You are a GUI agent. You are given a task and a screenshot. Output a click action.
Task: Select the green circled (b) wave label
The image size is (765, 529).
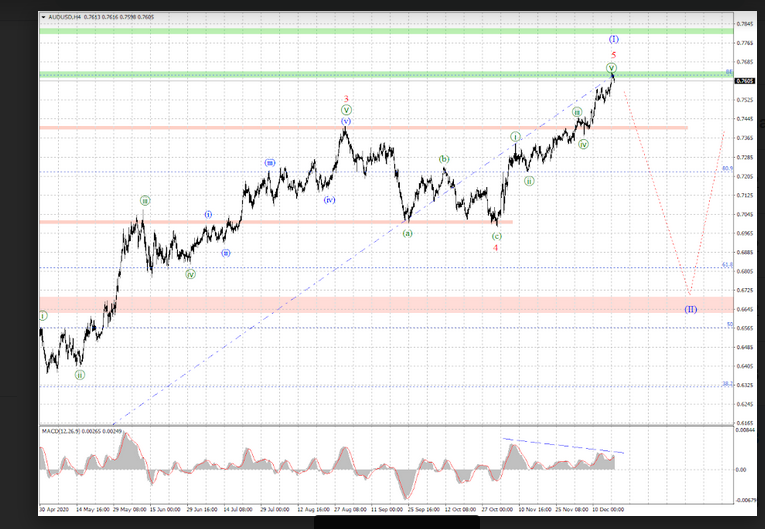point(444,159)
